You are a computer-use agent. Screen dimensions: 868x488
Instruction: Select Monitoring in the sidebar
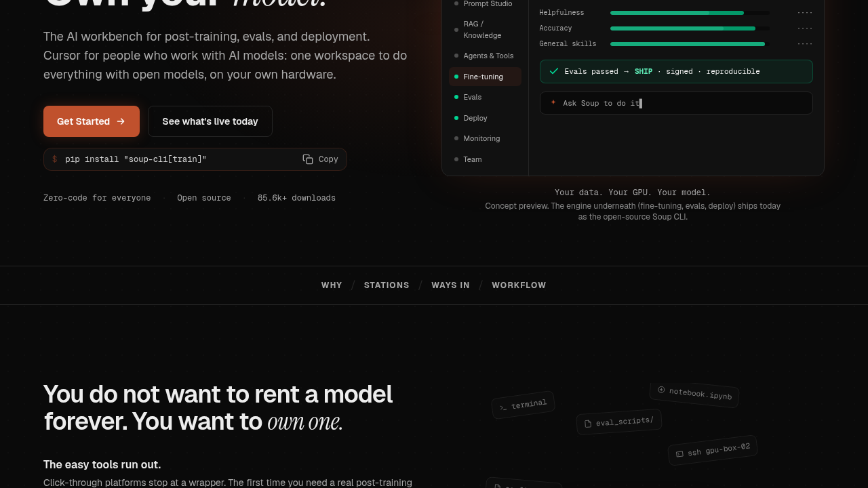pyautogui.click(x=485, y=138)
